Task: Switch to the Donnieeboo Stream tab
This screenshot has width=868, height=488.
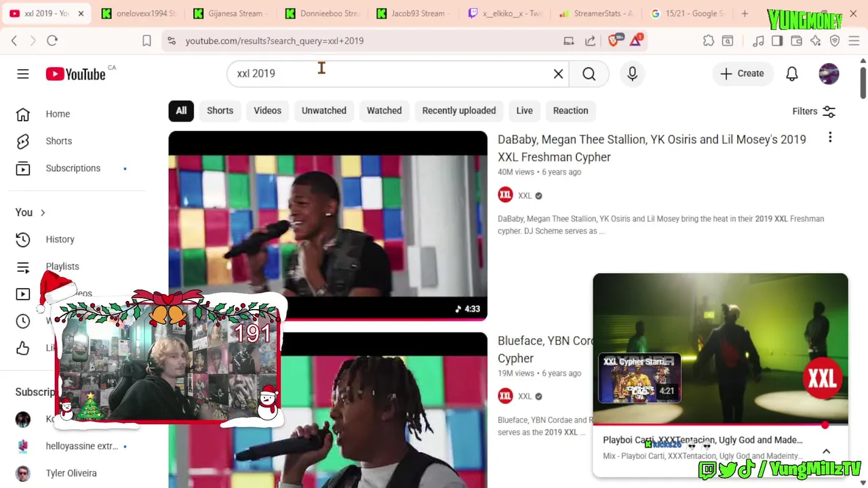Action: (x=323, y=14)
